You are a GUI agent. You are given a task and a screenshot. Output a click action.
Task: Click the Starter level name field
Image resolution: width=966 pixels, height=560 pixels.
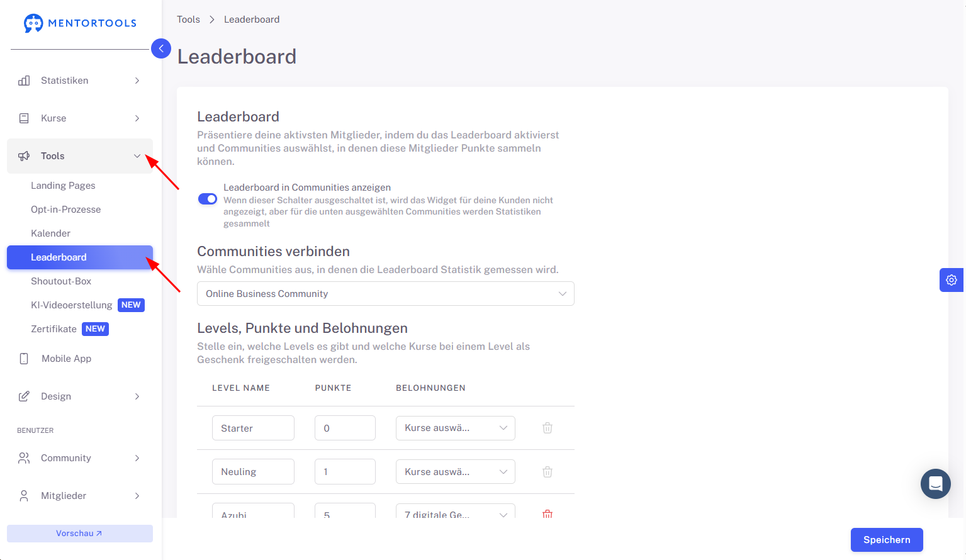tap(253, 428)
